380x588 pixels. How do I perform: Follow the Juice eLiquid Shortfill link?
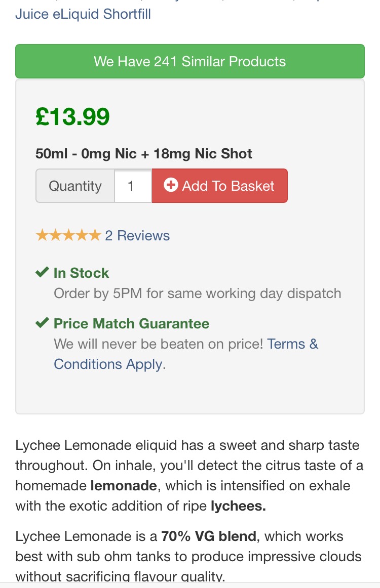[x=83, y=14]
